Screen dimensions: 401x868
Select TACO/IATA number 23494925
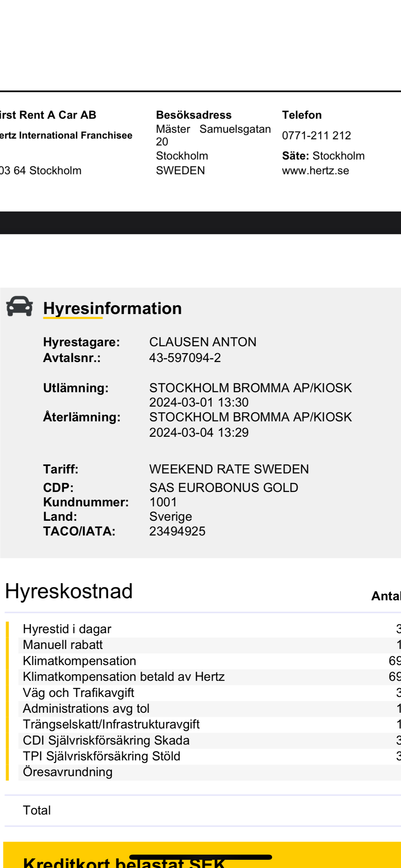177,531
